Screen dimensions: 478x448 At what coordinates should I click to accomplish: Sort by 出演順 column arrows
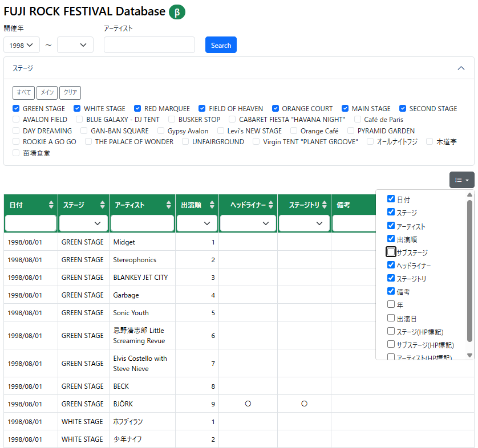[x=212, y=205]
